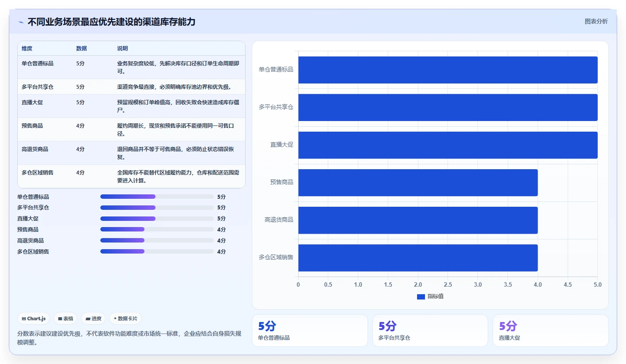Click the 单仓普通标品 progress bar
This screenshot has width=626, height=364.
pos(157,197)
